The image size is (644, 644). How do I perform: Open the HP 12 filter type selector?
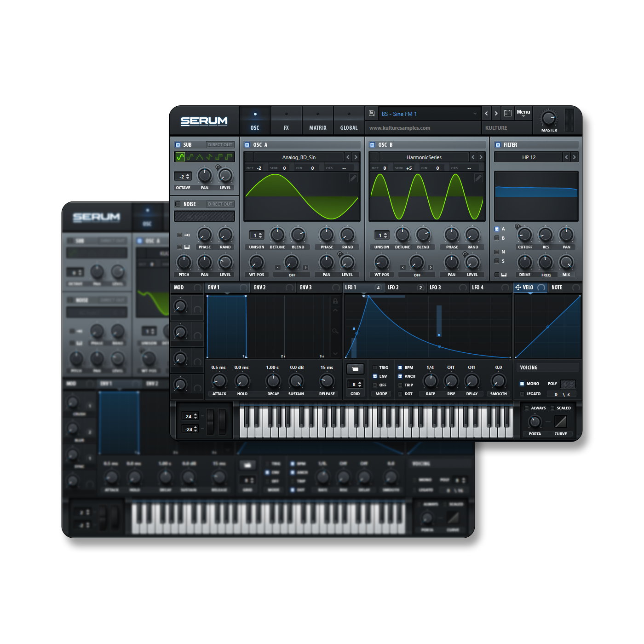click(x=529, y=157)
